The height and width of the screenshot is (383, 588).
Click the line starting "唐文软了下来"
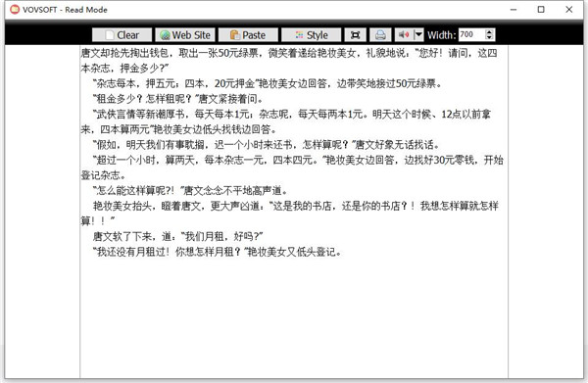coord(177,236)
